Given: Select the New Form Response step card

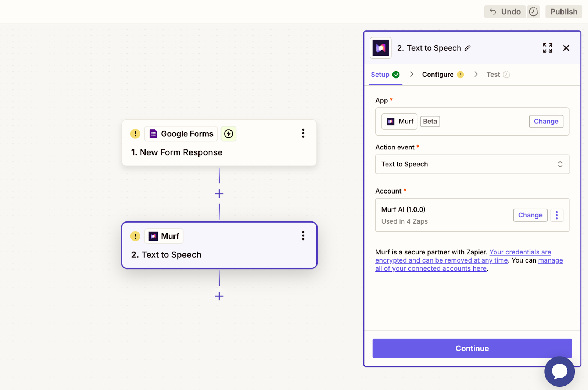Looking at the screenshot, I should tap(219, 152).
